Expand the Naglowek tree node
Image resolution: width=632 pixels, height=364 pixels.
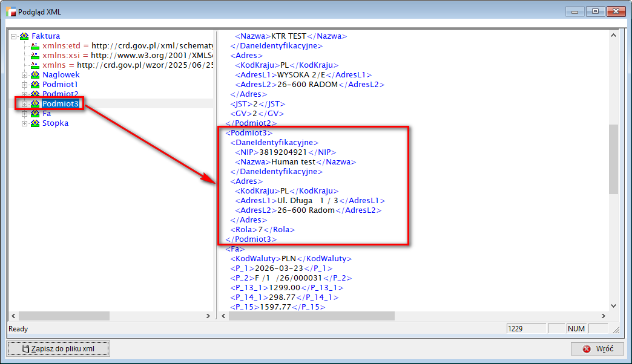pyautogui.click(x=25, y=75)
